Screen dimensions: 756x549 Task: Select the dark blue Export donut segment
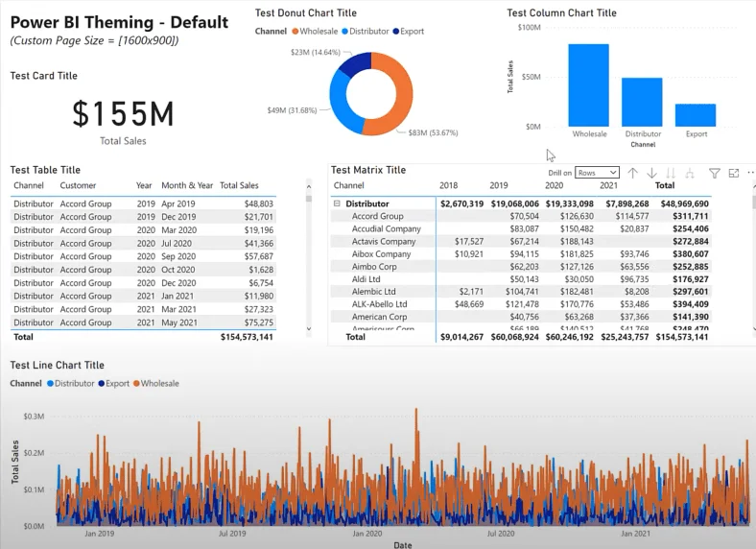click(x=357, y=62)
